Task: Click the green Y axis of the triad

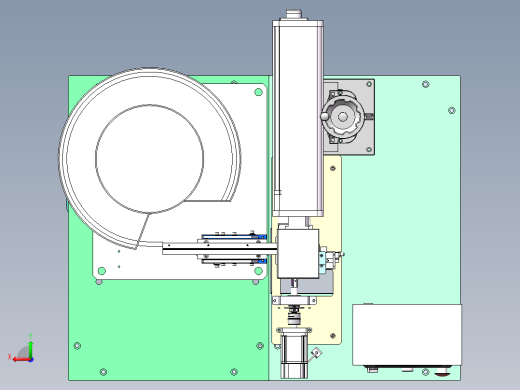Action: pos(31,349)
